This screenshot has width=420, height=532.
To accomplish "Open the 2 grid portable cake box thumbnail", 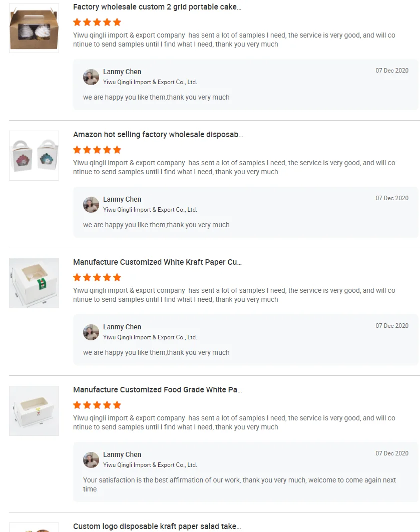I will [34, 28].
